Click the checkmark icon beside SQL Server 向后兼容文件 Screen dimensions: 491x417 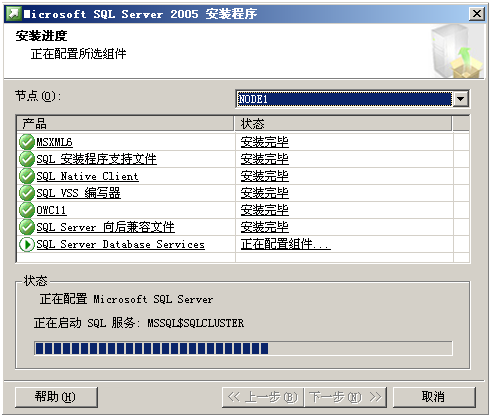(x=27, y=227)
